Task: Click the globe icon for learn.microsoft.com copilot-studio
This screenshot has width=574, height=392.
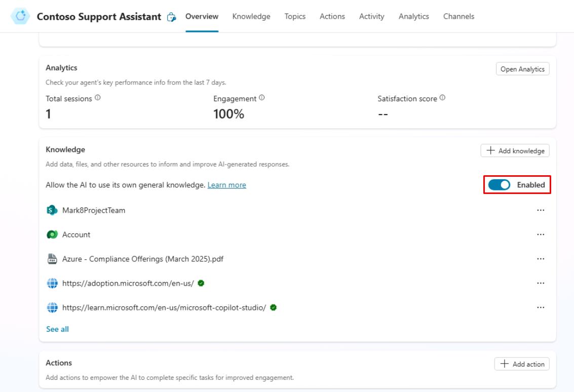Action: click(x=52, y=307)
